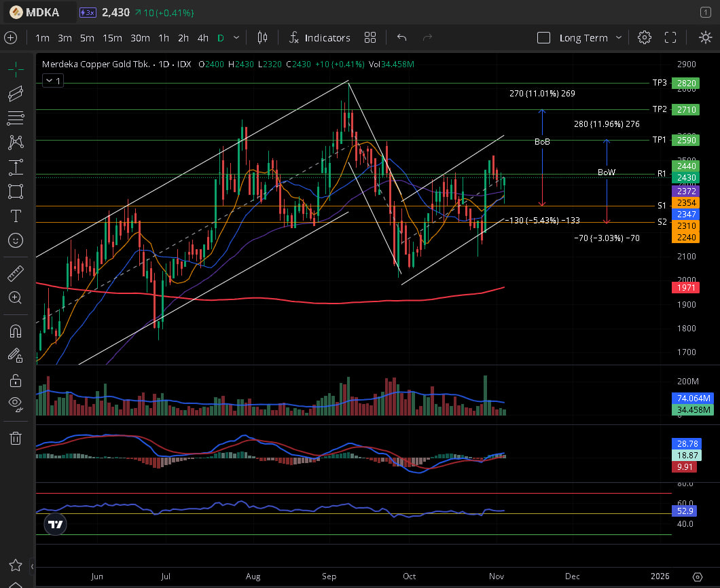Hide all drawings with eye icon
The height and width of the screenshot is (588, 720).
[15, 403]
